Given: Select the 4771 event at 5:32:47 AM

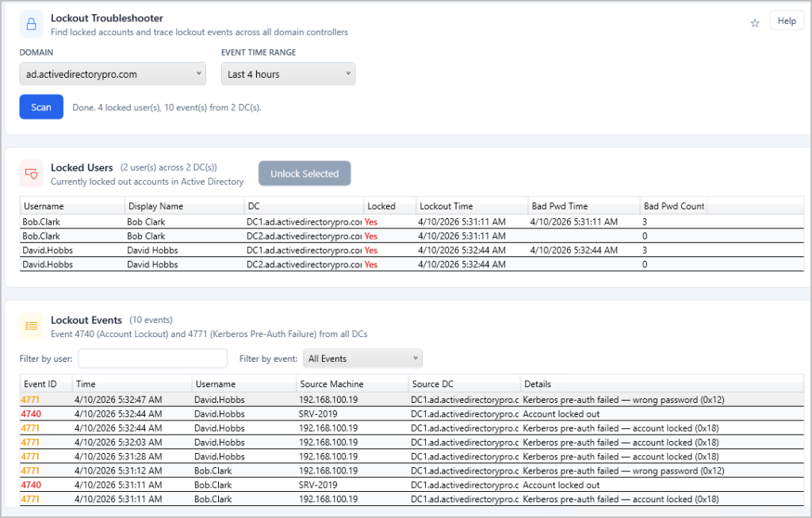Looking at the screenshot, I should 412,399.
